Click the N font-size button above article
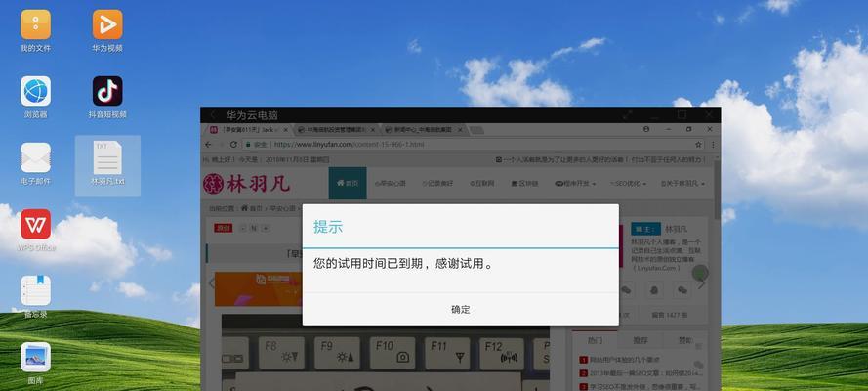This screenshot has width=868, height=391. [253, 228]
